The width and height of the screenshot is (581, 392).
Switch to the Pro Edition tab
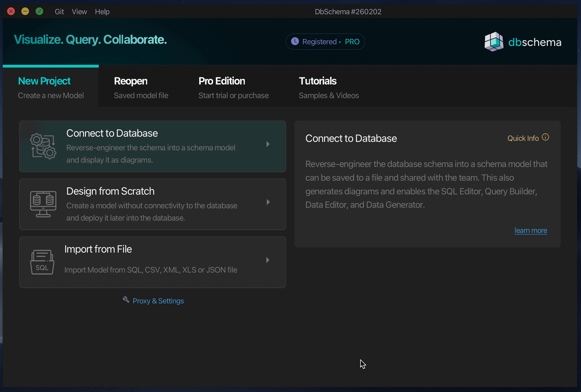coord(233,87)
